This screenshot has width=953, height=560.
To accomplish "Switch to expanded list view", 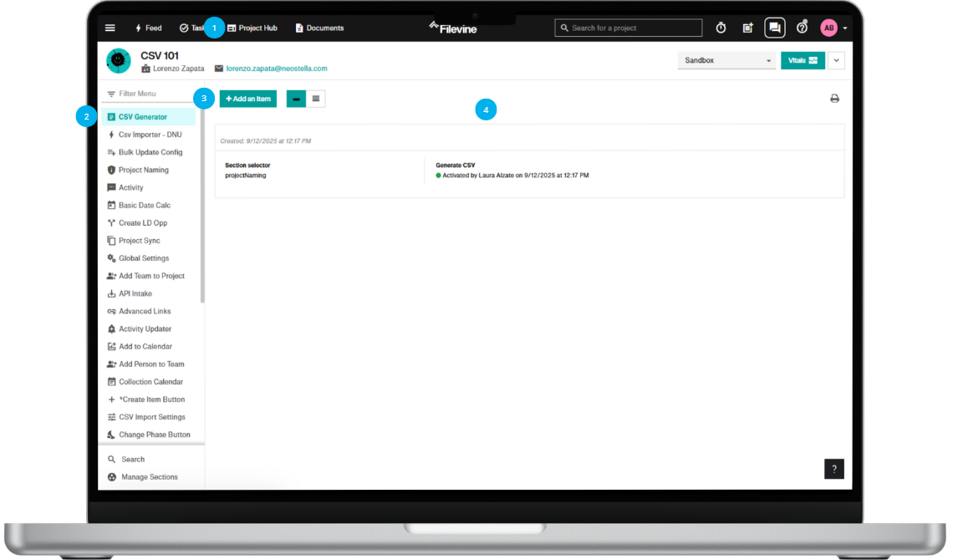I will (316, 99).
